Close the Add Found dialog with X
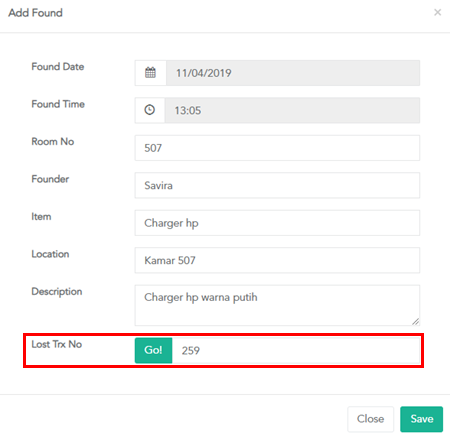Image resolution: width=450 pixels, height=440 pixels. coord(437,13)
